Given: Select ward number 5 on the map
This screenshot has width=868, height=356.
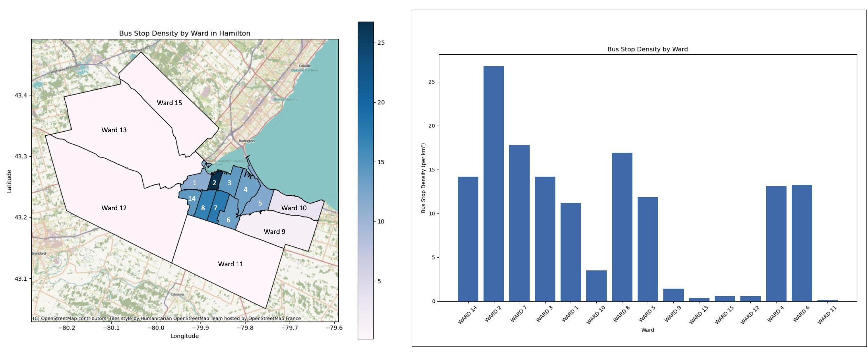Looking at the screenshot, I should pyautogui.click(x=260, y=203).
